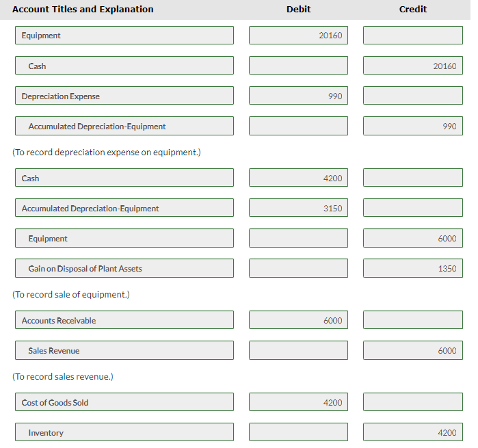Select the Accounts Receivable account field

(x=124, y=320)
